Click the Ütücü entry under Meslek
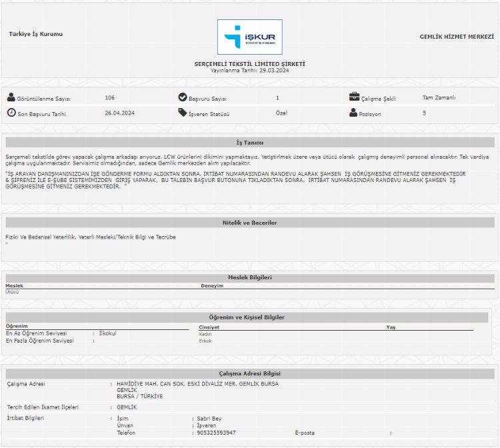 coord(12,292)
